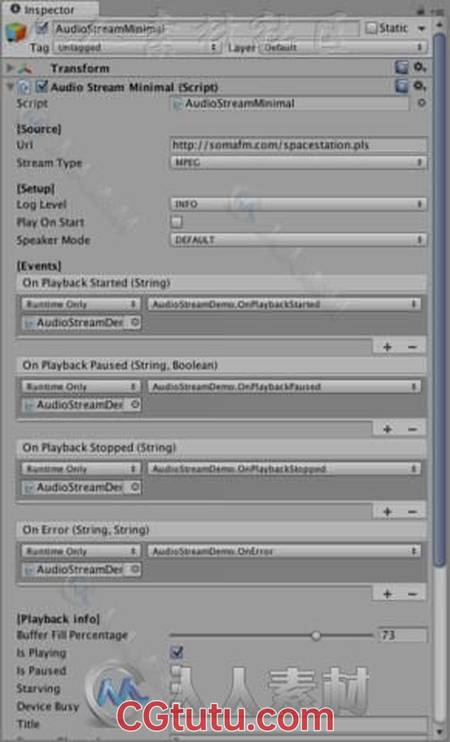Click the GameObject cube icon
Screen dimensions: 450x742
tap(16, 34)
